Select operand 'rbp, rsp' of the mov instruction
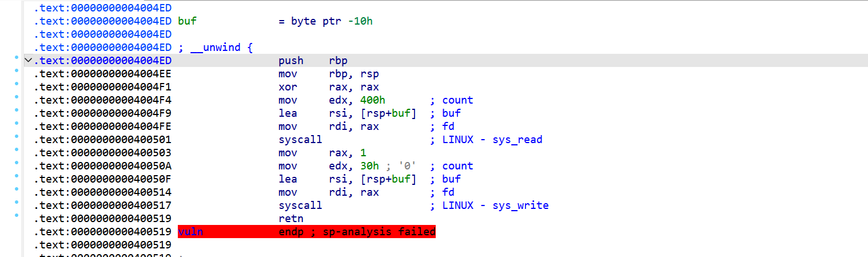Screen dimensions: 868x257 (354, 74)
